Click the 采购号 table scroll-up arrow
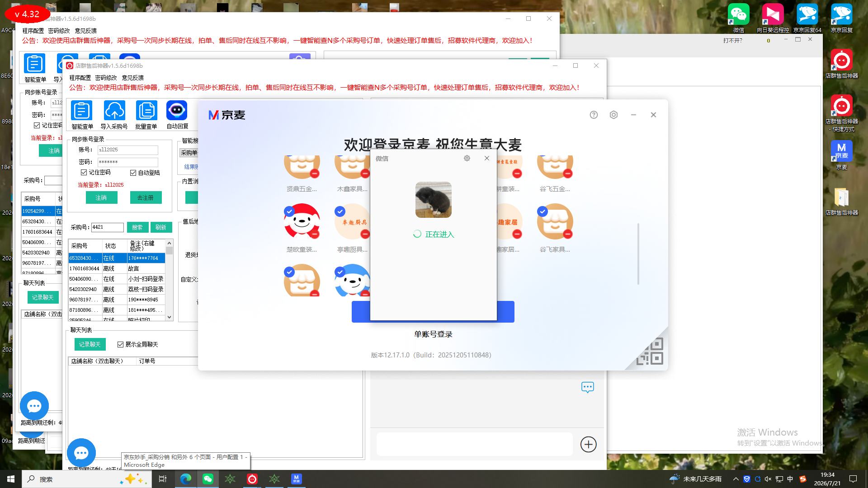The image size is (868, 488). click(170, 243)
